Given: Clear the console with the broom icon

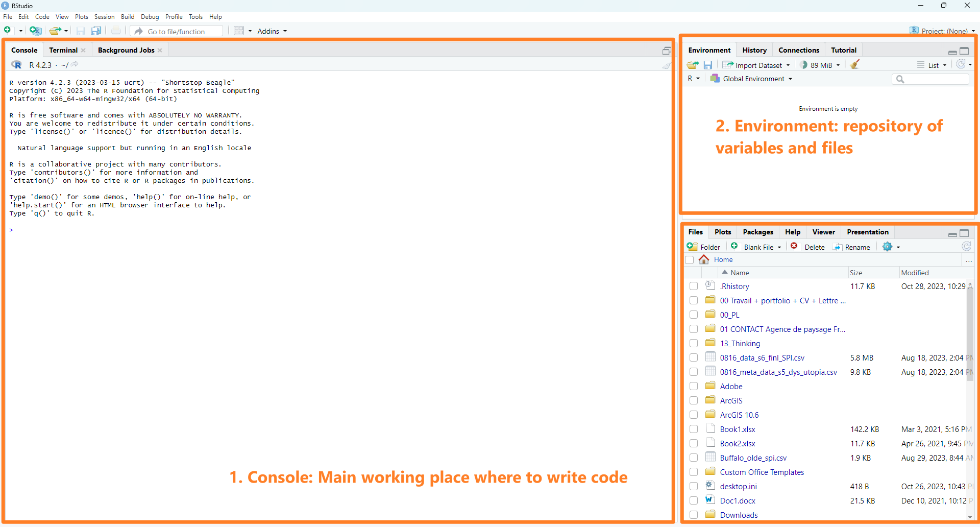Looking at the screenshot, I should click(667, 65).
